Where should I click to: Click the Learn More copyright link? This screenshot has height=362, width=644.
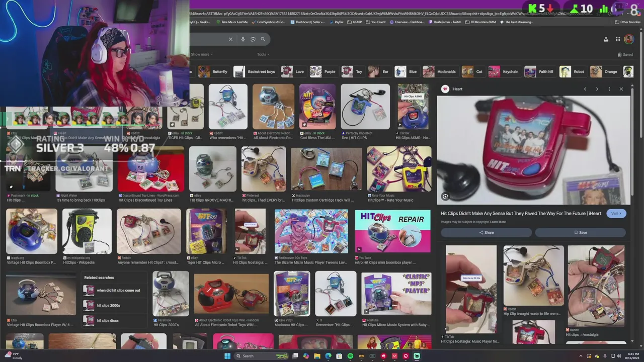(x=498, y=222)
